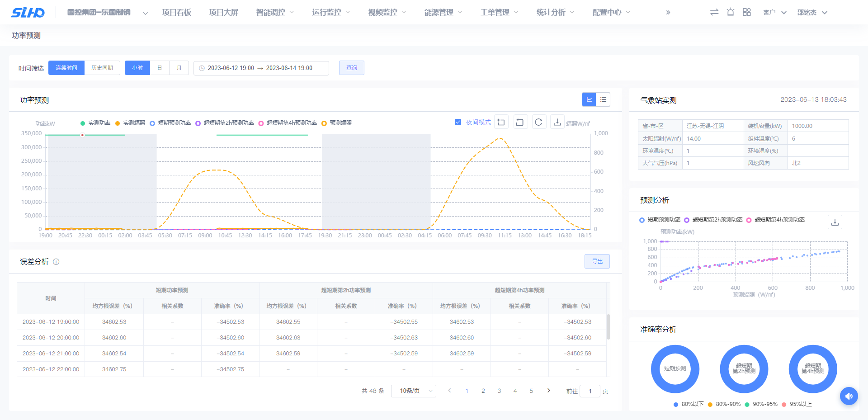This screenshot has height=420, width=868.
Task: Open the 10条/页 page size dropdown
Action: [x=414, y=391]
